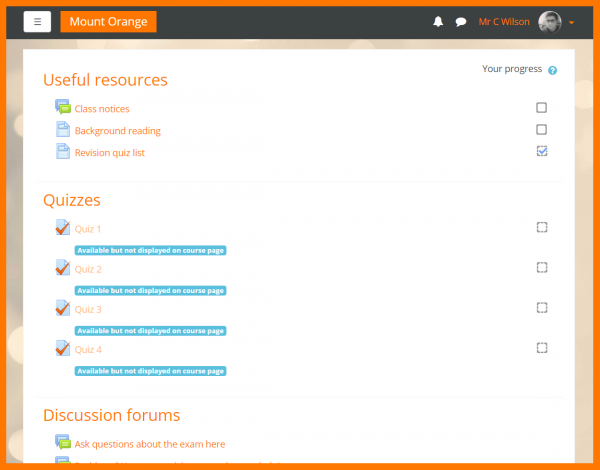600x470 pixels.
Task: Click Mr C Wilson profile picture
Action: 550,22
